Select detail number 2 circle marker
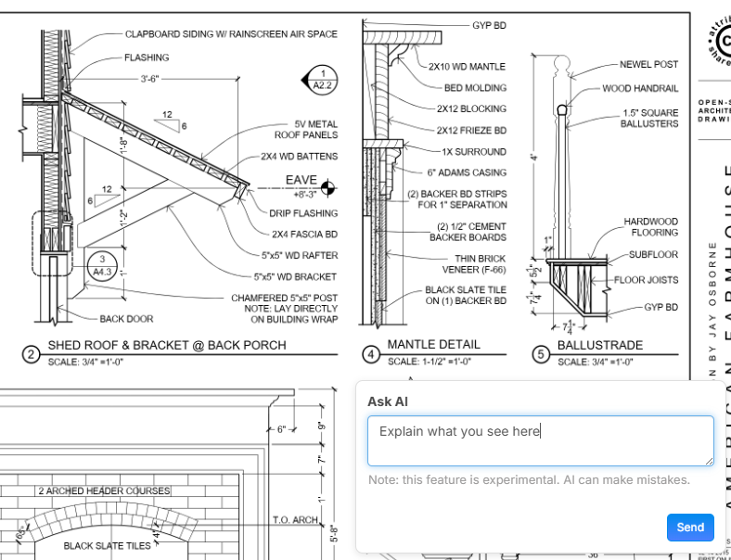The height and width of the screenshot is (560, 731). (x=31, y=354)
